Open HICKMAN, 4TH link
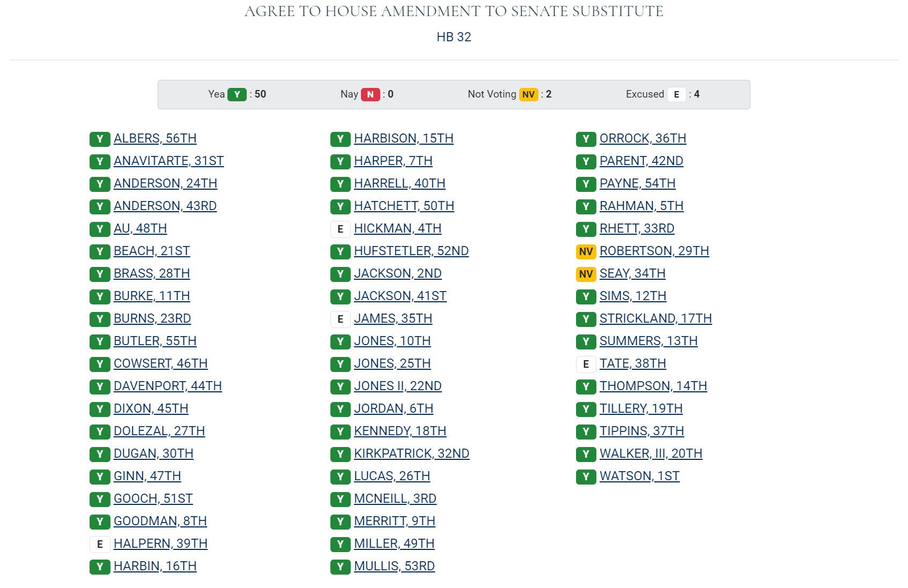The image size is (908, 588). point(397,228)
